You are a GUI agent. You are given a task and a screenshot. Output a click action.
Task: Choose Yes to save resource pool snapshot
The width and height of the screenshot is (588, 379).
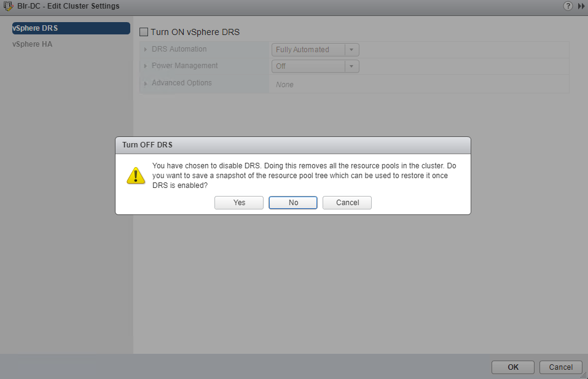click(x=239, y=203)
